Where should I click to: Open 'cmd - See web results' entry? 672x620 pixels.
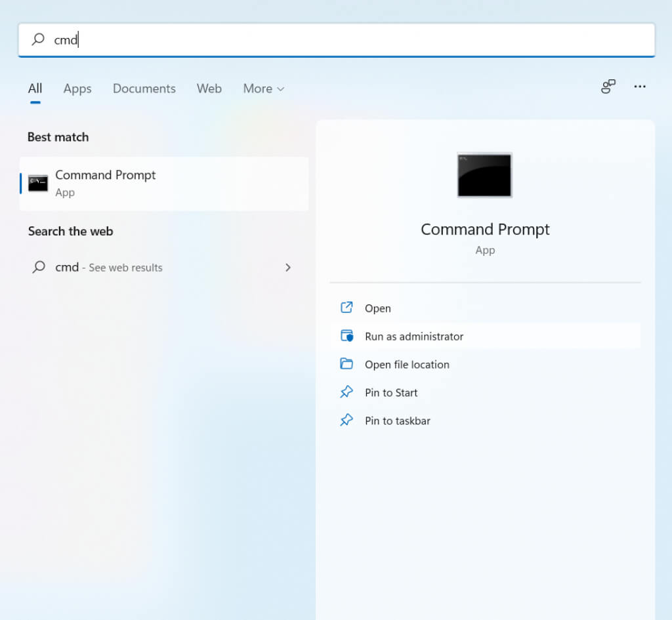163,268
